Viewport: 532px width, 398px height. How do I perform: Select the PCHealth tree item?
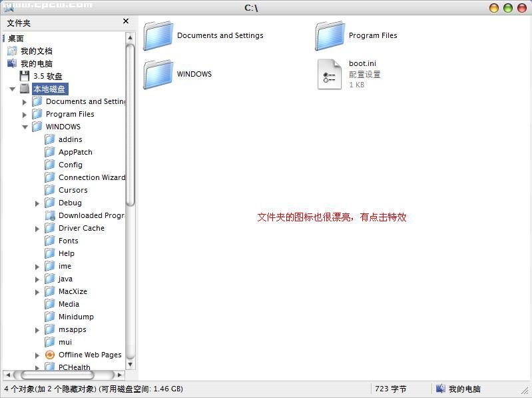(x=75, y=367)
